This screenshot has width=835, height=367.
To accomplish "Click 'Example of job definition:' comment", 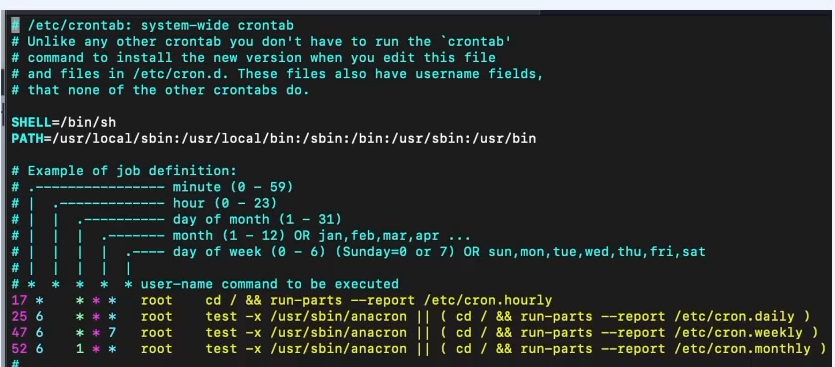I will point(124,171).
